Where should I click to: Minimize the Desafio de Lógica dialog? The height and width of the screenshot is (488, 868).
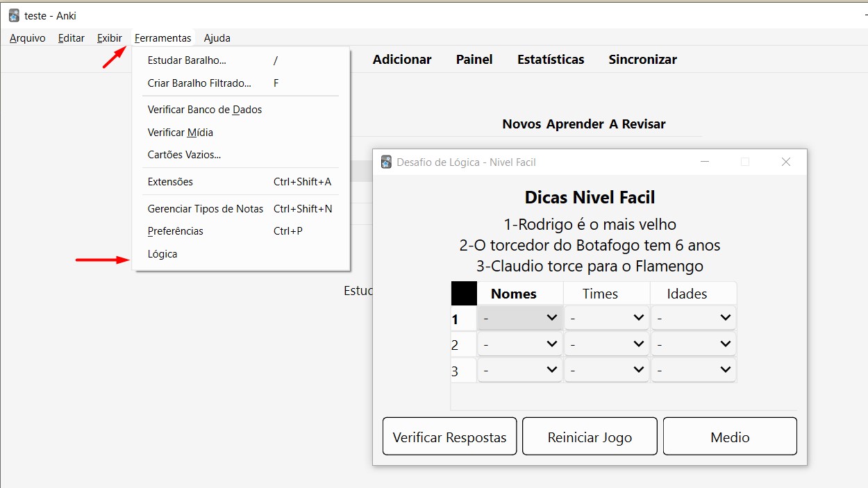click(705, 162)
